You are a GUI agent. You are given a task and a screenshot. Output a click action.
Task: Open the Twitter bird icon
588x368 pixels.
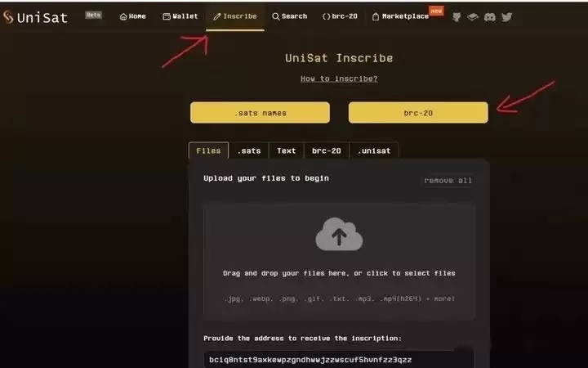pos(506,17)
